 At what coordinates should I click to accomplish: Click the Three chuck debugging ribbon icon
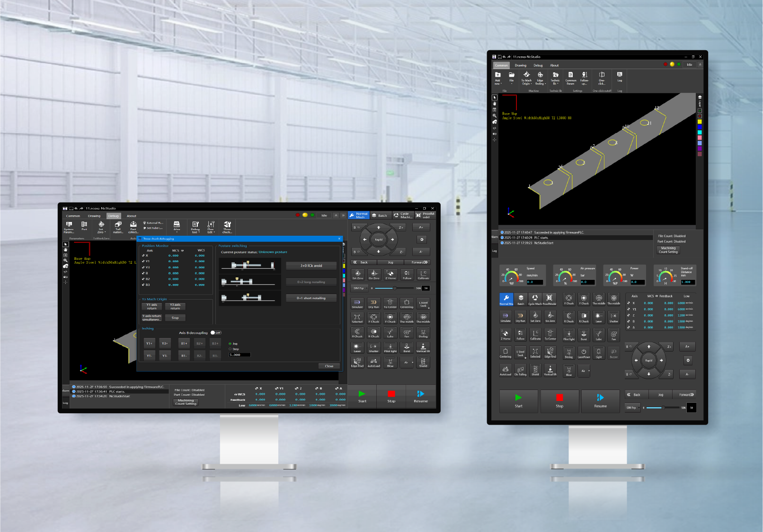[227, 226]
